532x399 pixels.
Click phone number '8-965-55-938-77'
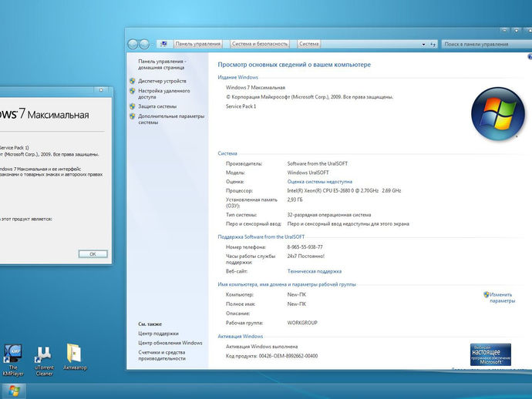point(305,247)
